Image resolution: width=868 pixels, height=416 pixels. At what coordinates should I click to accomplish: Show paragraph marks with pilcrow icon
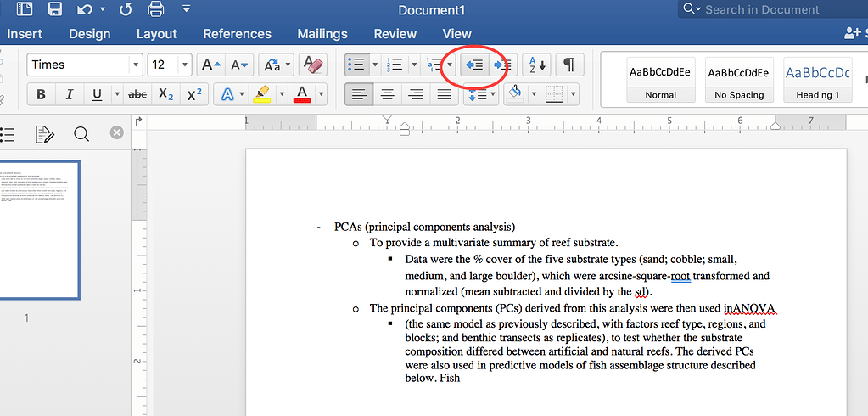point(569,65)
